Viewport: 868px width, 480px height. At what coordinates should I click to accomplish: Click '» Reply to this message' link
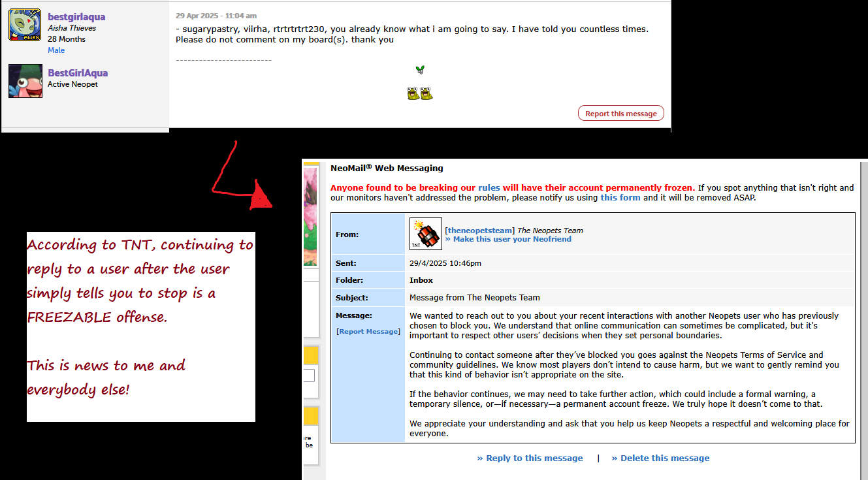pyautogui.click(x=530, y=458)
